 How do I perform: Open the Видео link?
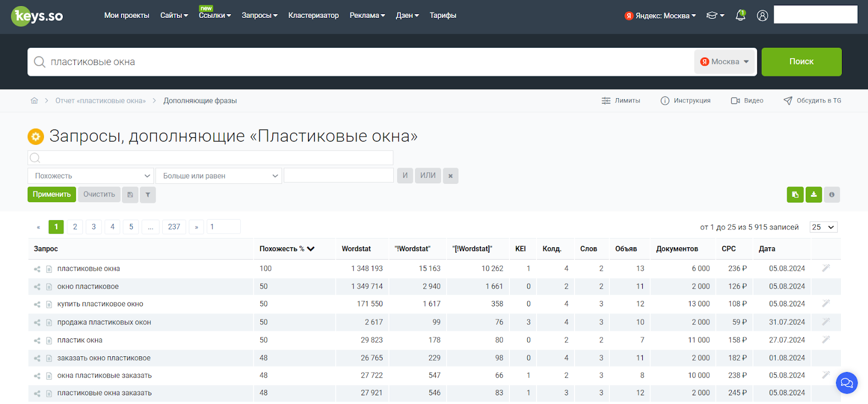click(x=747, y=101)
